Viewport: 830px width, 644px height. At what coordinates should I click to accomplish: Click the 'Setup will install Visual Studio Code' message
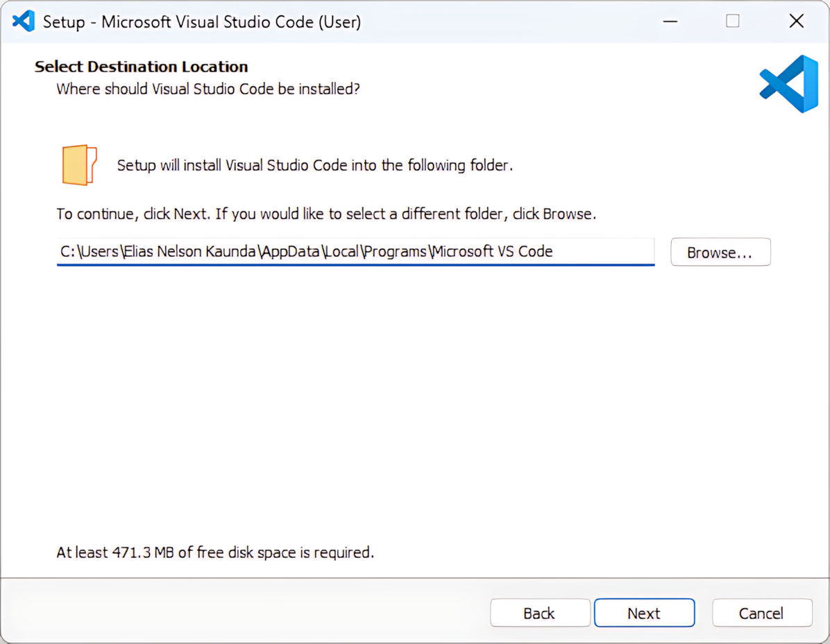pyautogui.click(x=314, y=165)
